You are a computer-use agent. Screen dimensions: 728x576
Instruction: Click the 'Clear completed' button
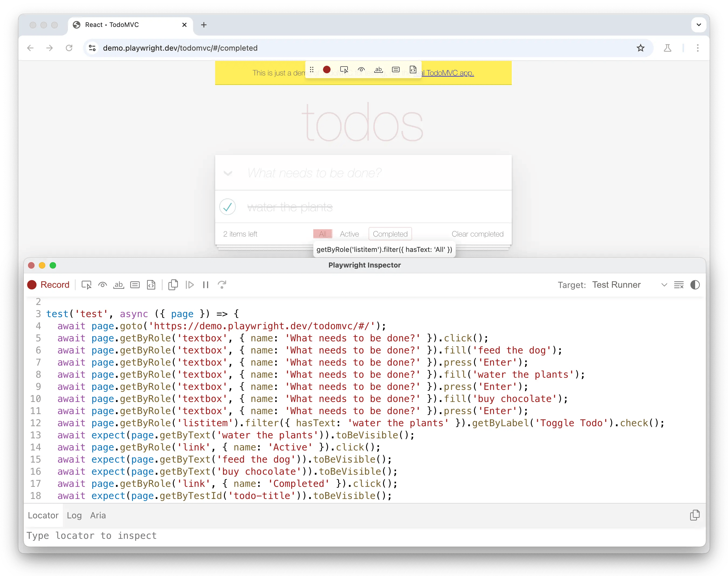(477, 234)
